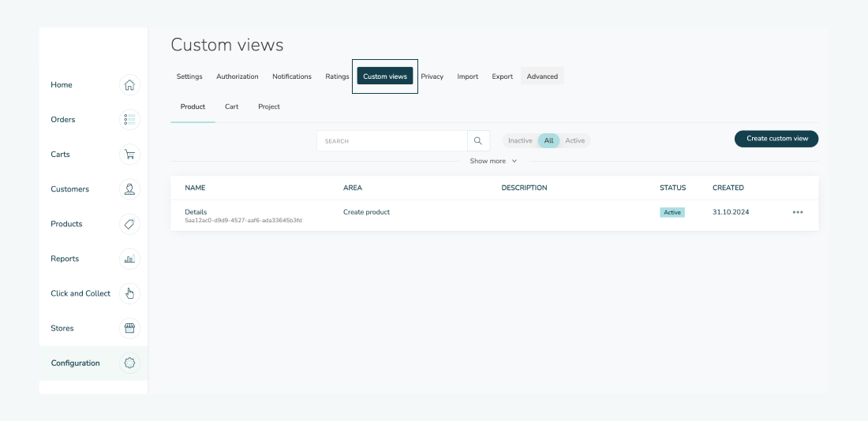
Task: Switch to the Notifications tab
Action: pyautogui.click(x=292, y=76)
